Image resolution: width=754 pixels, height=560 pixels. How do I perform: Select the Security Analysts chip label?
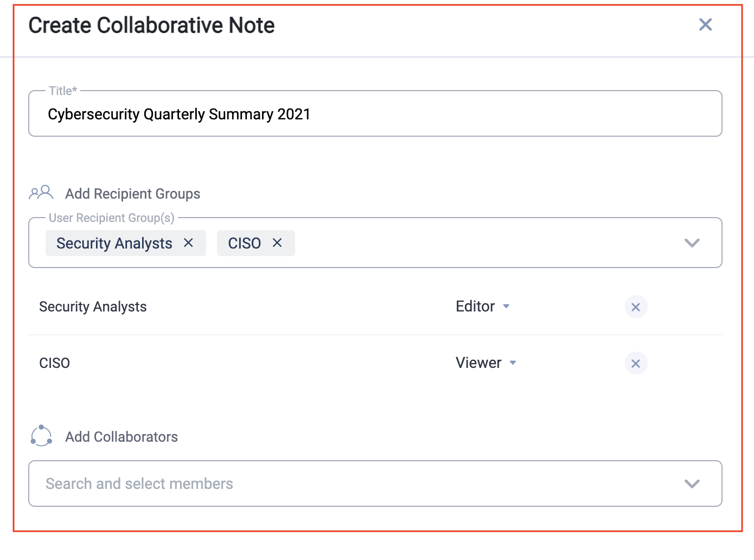[x=114, y=243]
